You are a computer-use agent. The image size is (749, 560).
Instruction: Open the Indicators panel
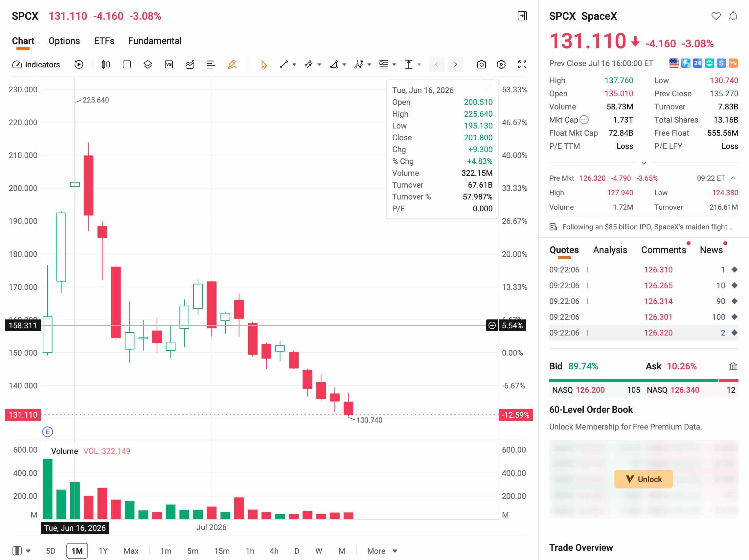[x=36, y=64]
